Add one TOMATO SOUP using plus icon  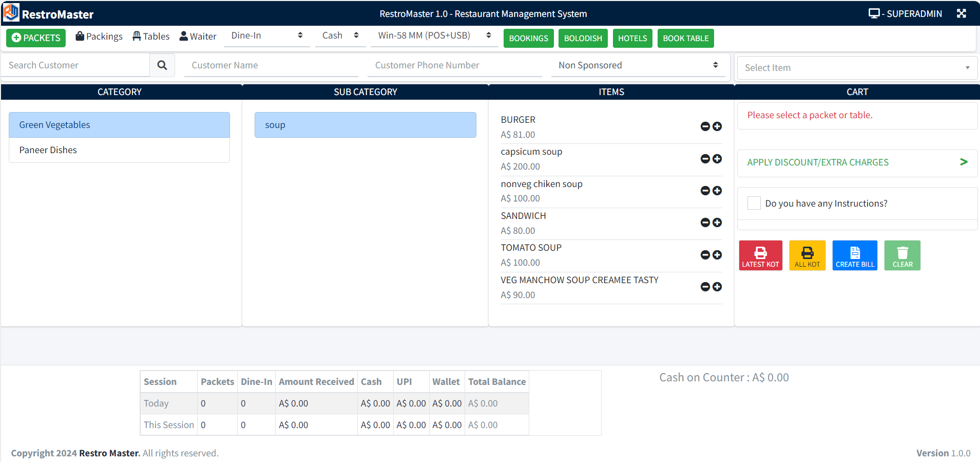pos(717,255)
